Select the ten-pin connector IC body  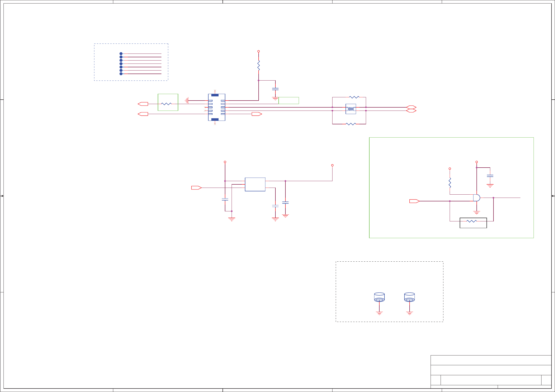217,107
